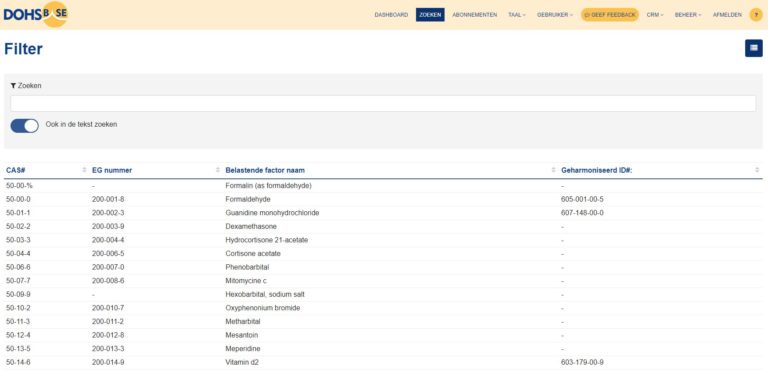Open the Metharbital entry

242,322
